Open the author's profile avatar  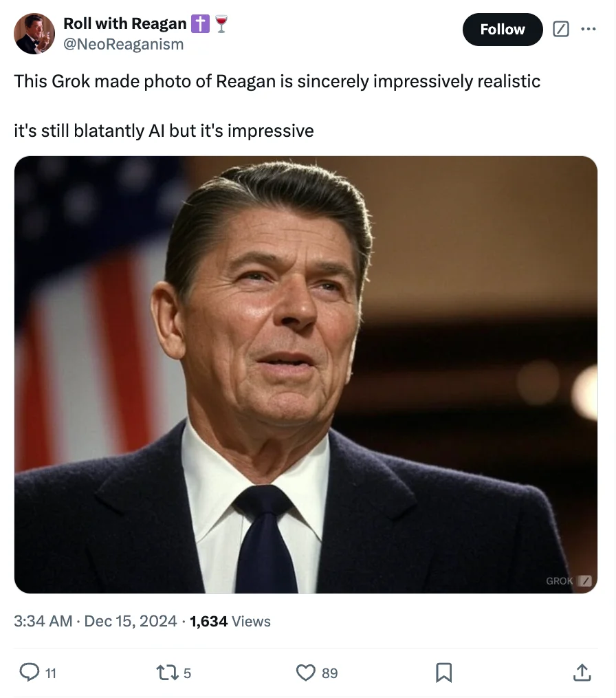click(34, 33)
